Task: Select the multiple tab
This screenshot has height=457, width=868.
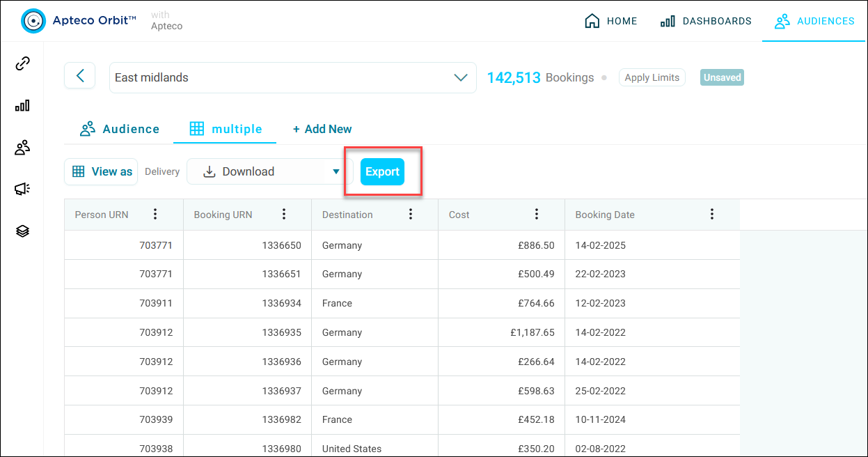Action: [x=226, y=129]
